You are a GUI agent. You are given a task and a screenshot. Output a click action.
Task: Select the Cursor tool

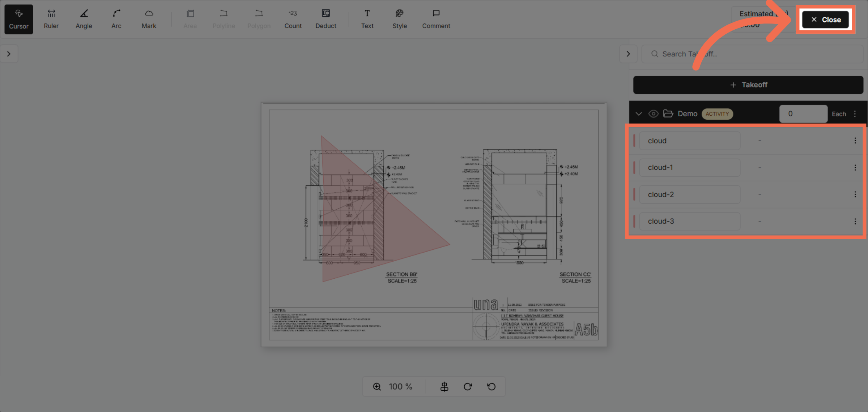18,19
